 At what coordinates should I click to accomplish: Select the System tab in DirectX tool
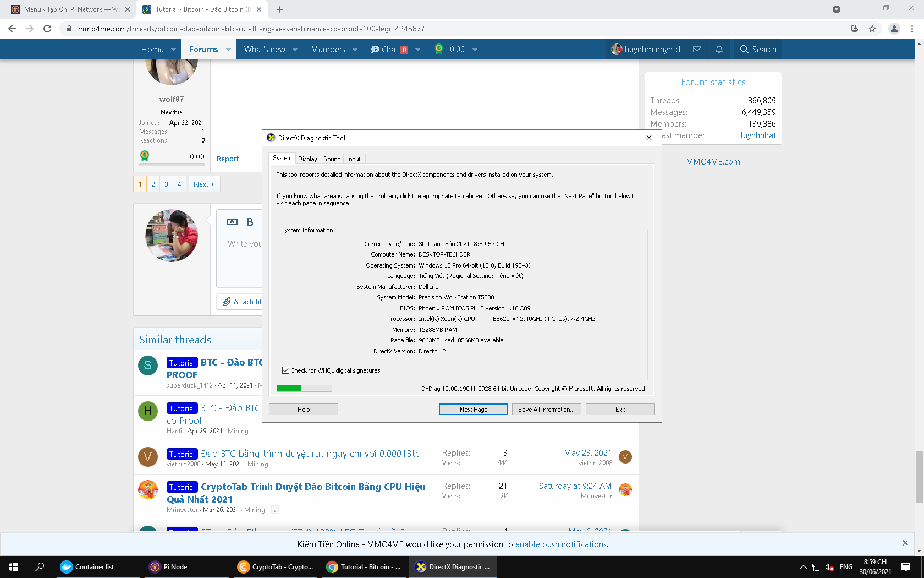pos(282,158)
